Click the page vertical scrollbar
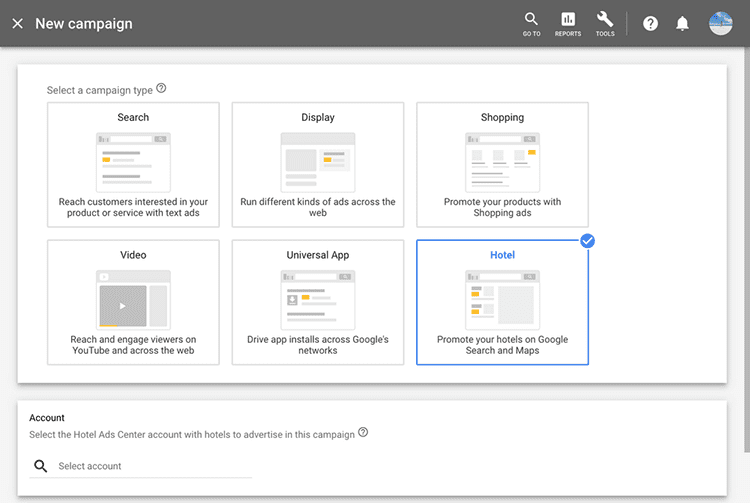Viewport: 750px width, 503px height. [747, 249]
